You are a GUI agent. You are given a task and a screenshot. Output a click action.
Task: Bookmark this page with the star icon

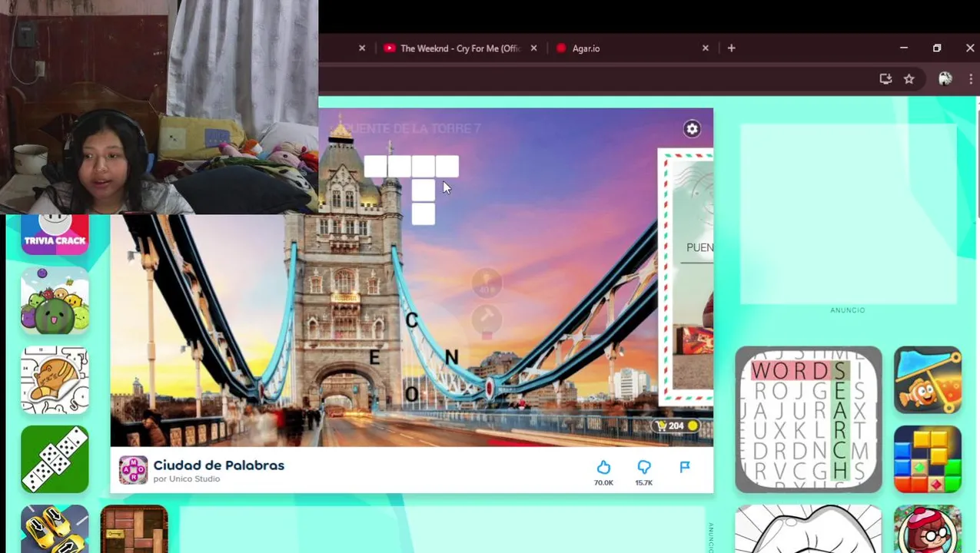(909, 79)
